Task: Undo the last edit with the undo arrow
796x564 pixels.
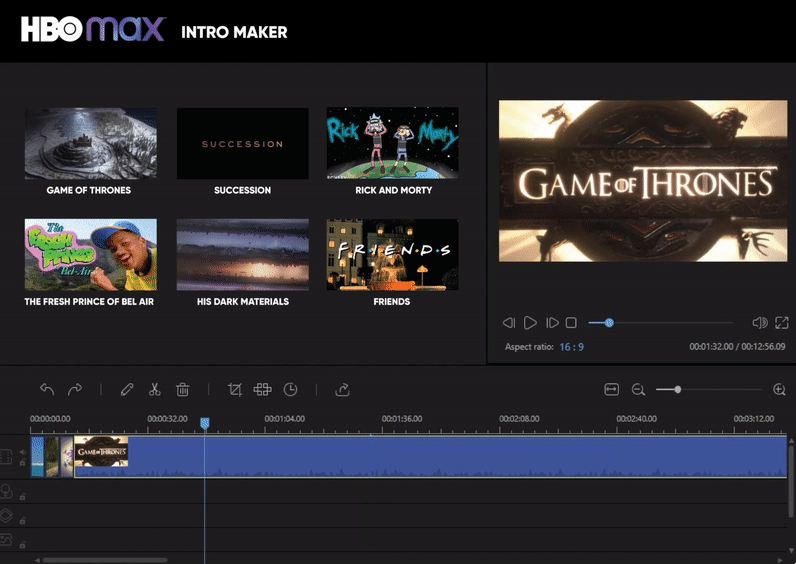Action: pyautogui.click(x=47, y=389)
